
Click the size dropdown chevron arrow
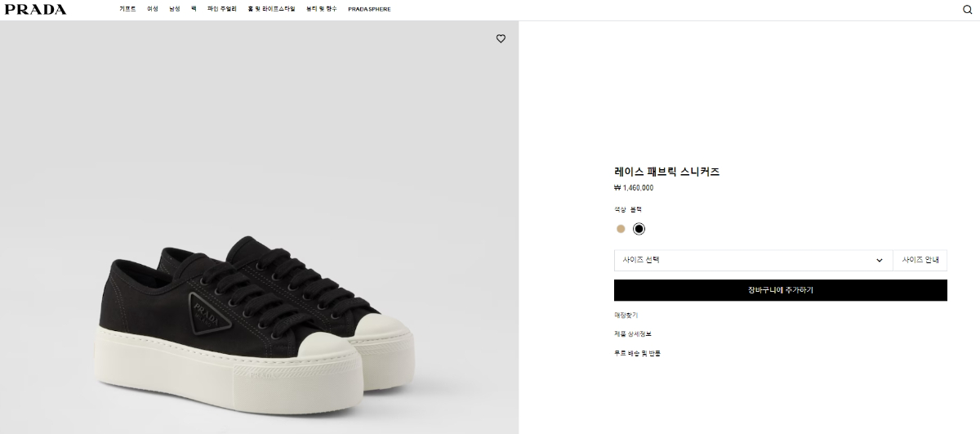coord(880,261)
